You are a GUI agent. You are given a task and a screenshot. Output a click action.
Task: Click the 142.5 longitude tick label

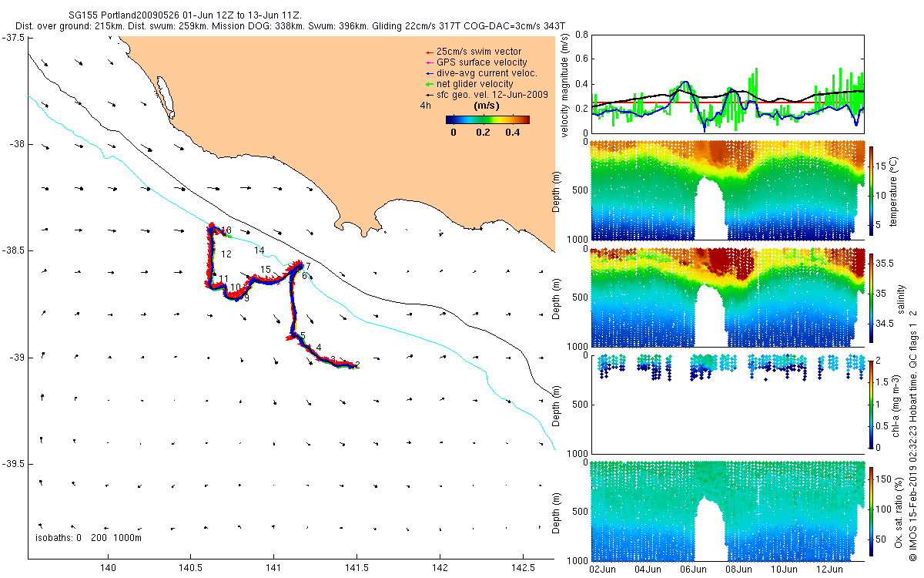(x=523, y=568)
